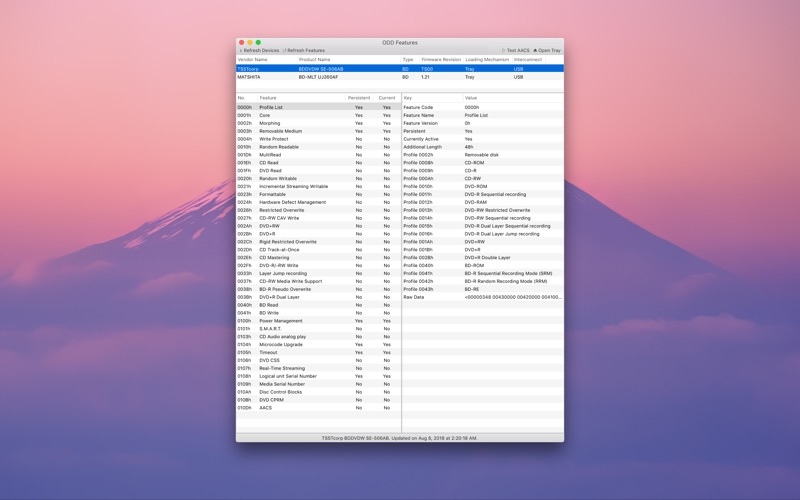Select the Formattable feature row

tap(318, 194)
